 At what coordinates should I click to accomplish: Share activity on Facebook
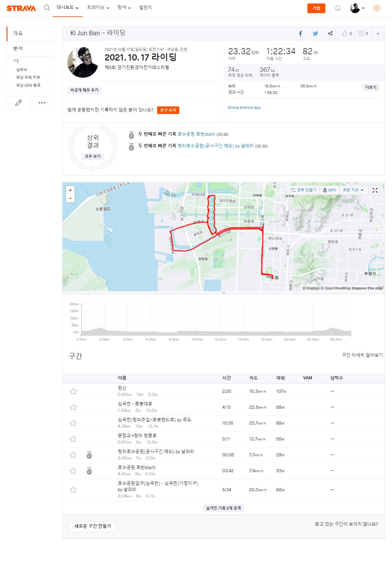[x=300, y=34]
